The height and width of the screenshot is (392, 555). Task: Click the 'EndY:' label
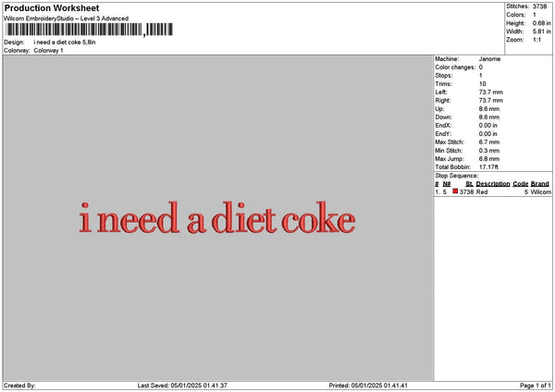443,134
